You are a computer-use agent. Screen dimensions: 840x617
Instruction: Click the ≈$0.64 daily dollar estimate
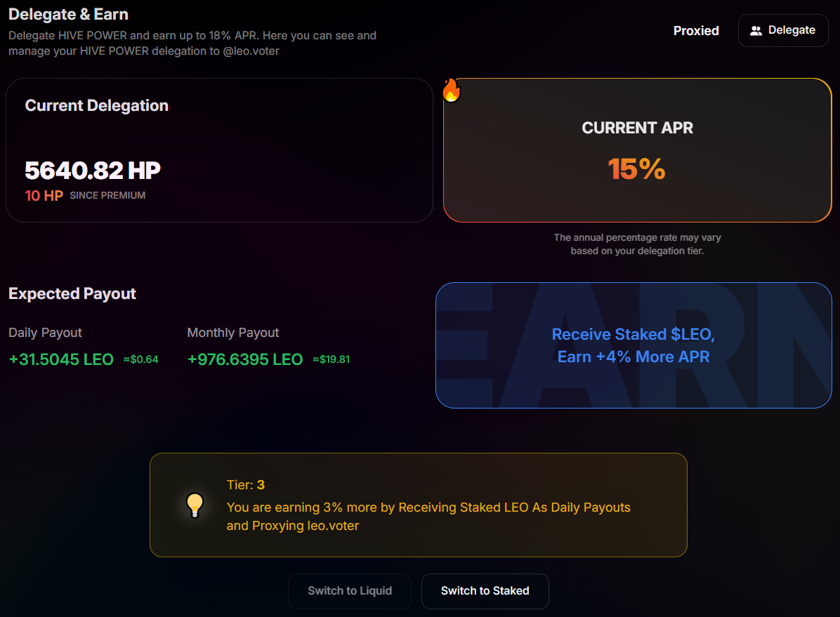[x=141, y=359]
